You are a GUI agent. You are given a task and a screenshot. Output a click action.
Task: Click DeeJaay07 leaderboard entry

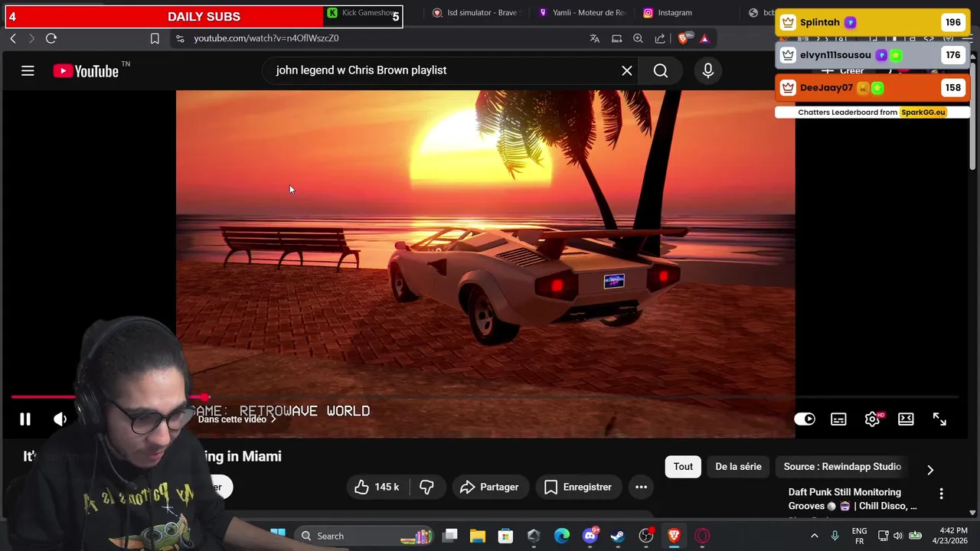point(873,88)
